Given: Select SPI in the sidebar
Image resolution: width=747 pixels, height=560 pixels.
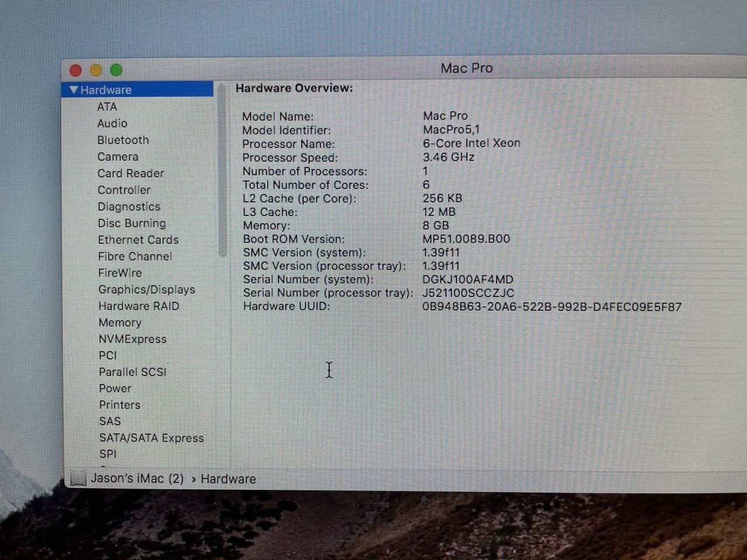Looking at the screenshot, I should (108, 453).
